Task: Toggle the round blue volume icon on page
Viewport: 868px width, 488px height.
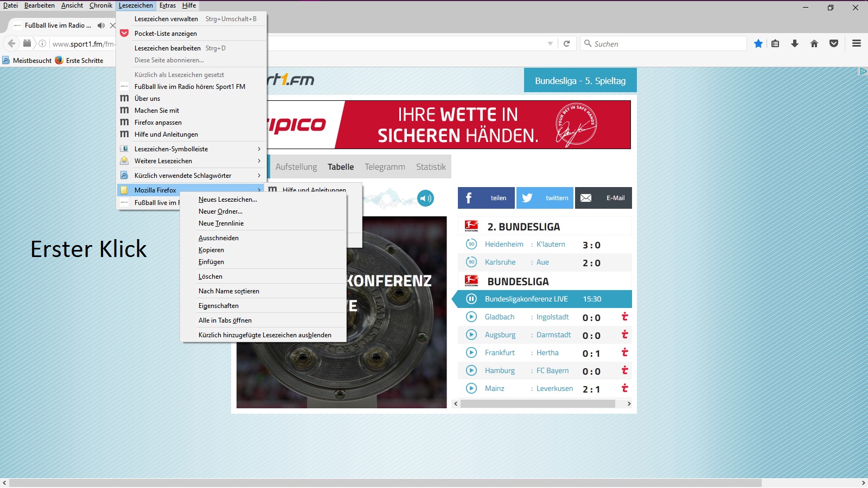Action: click(426, 198)
